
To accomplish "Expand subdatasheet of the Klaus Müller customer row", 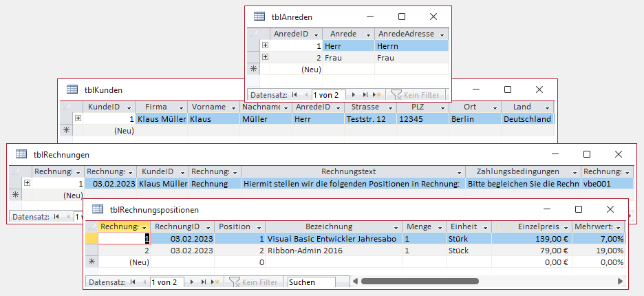I will click(78, 118).
